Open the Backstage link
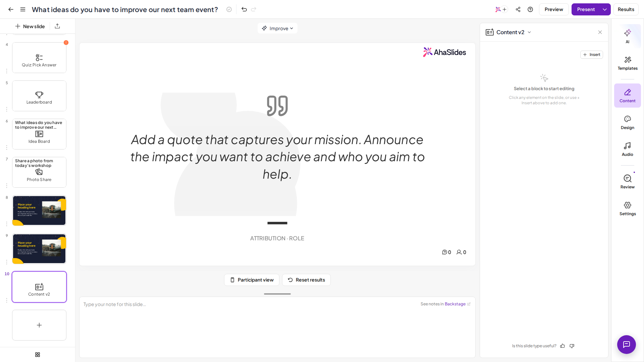 (x=455, y=304)
